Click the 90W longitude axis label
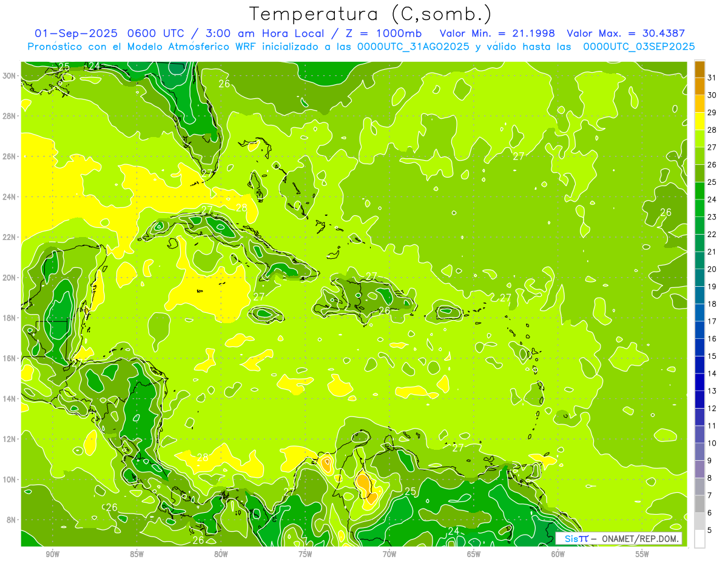The height and width of the screenshot is (562, 728). (52, 554)
